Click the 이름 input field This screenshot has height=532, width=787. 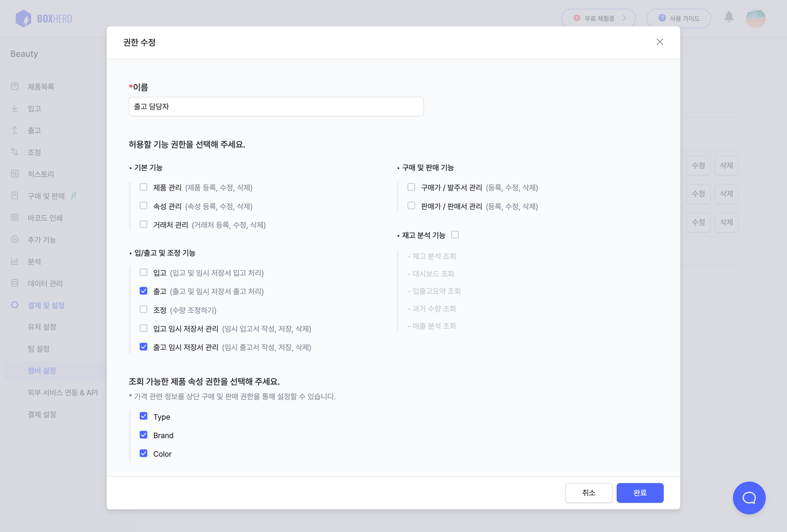pos(276,107)
